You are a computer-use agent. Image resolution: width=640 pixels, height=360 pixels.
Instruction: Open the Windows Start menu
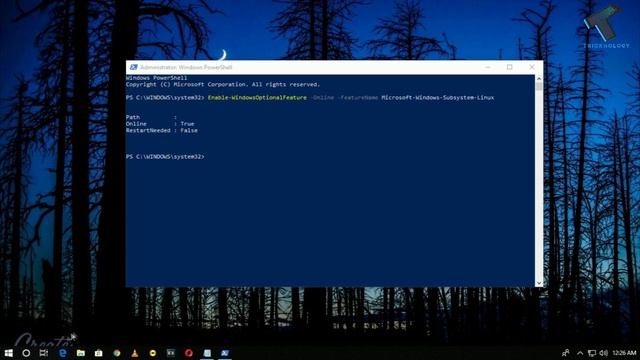click(x=8, y=353)
